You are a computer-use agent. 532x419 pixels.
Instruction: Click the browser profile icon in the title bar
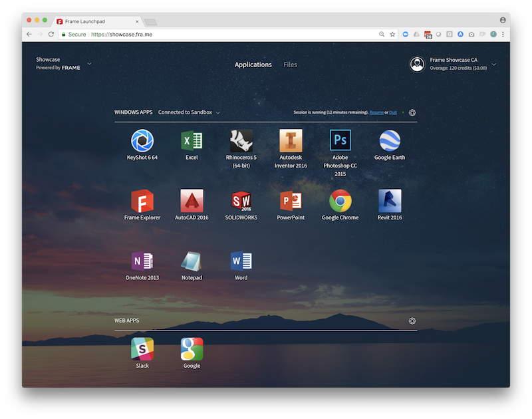tap(503, 20)
